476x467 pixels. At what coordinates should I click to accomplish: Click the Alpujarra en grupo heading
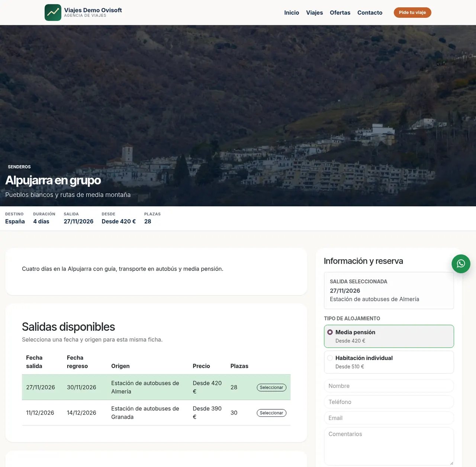coord(53,180)
